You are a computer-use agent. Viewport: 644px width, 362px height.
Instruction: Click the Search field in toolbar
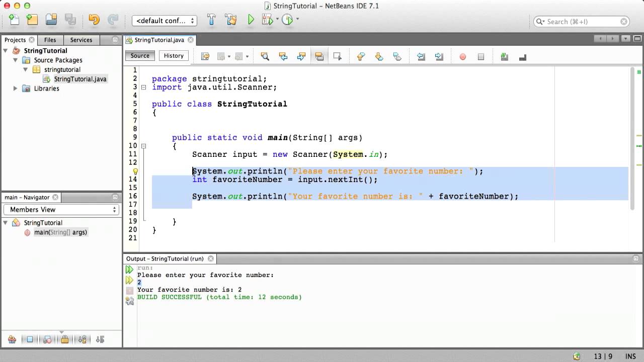582,22
